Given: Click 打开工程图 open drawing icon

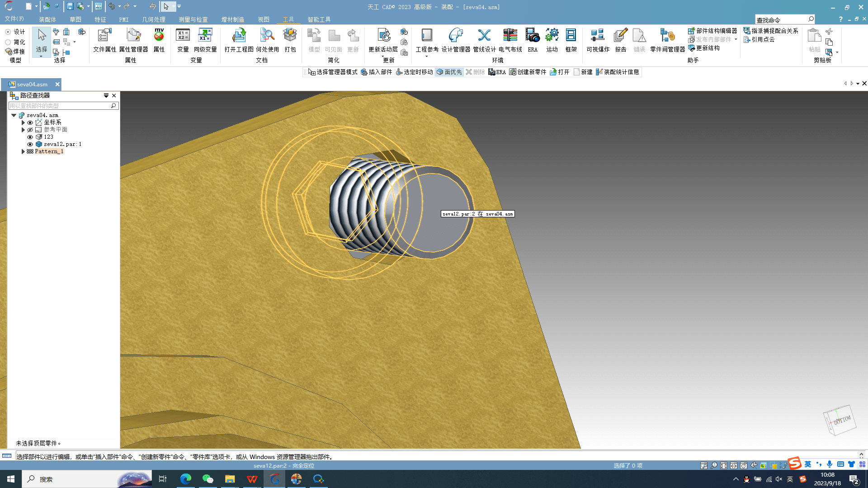Looking at the screenshot, I should [239, 40].
